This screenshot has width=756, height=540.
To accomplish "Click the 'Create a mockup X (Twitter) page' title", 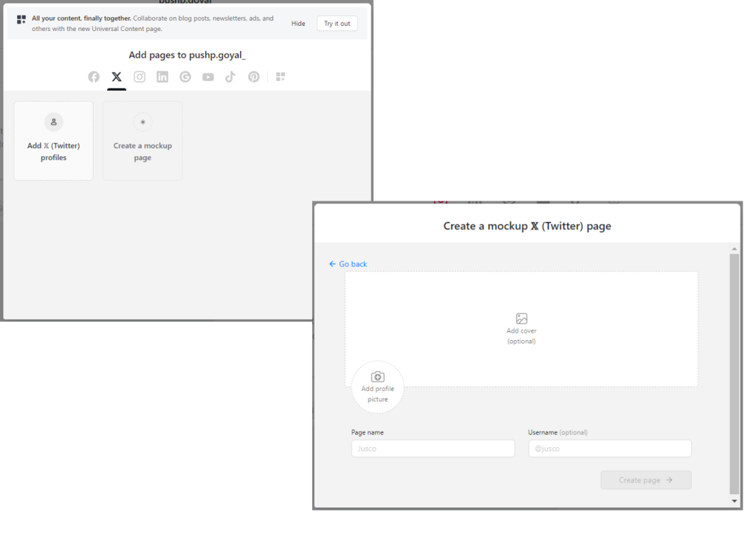I will tap(527, 226).
